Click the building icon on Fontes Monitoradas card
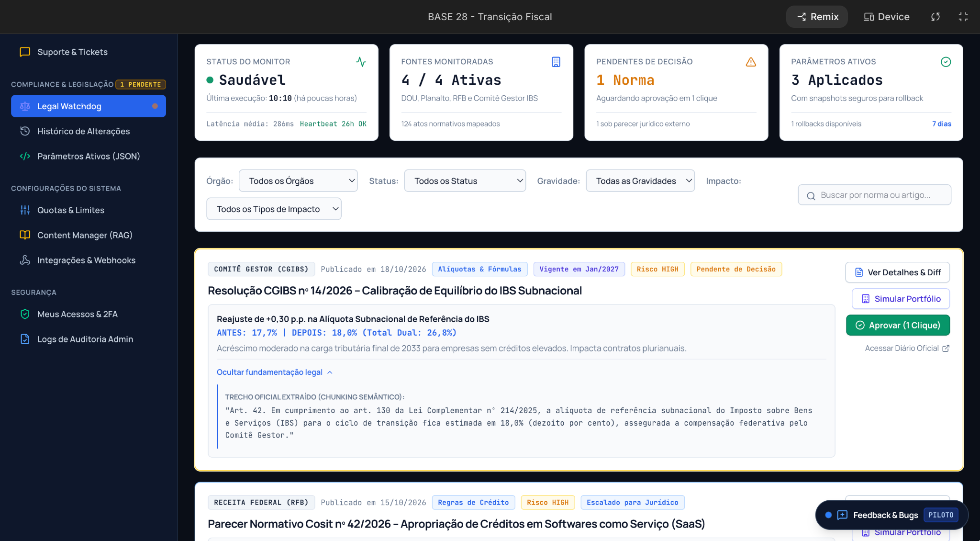 [x=556, y=62]
